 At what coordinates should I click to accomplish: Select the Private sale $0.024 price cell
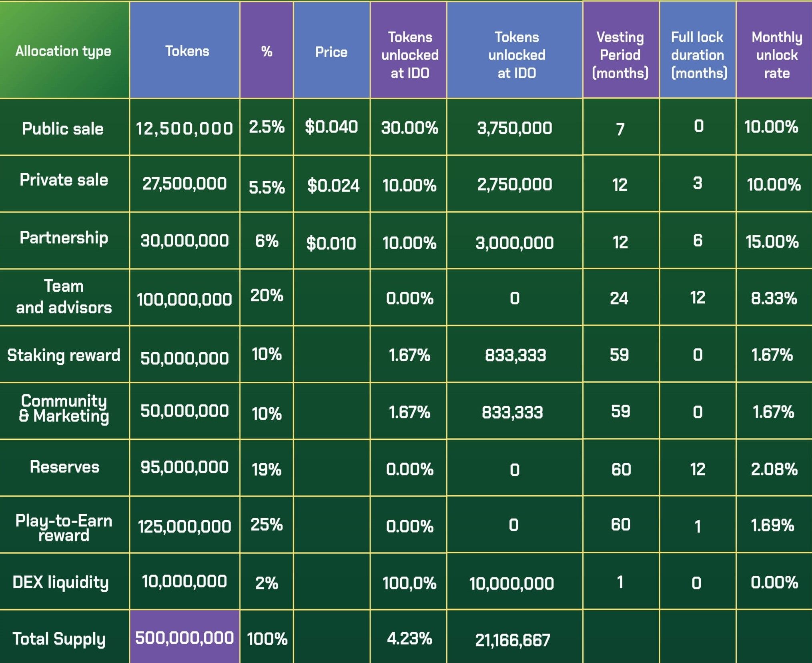pos(333,185)
